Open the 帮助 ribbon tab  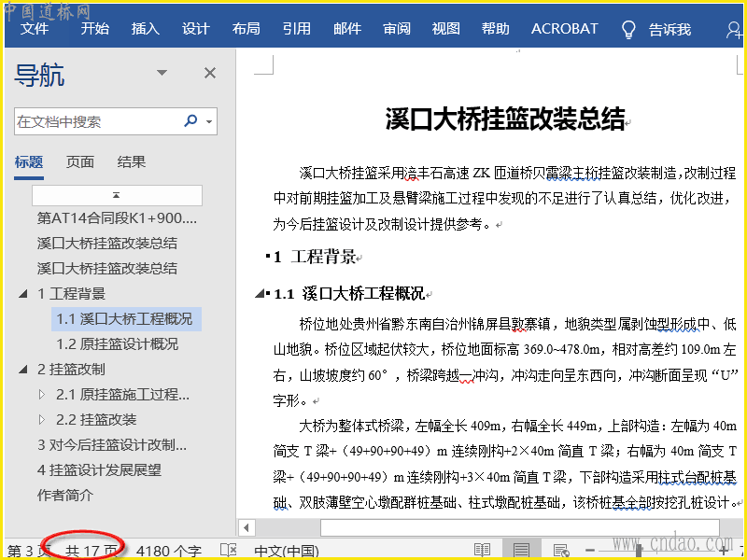496,29
